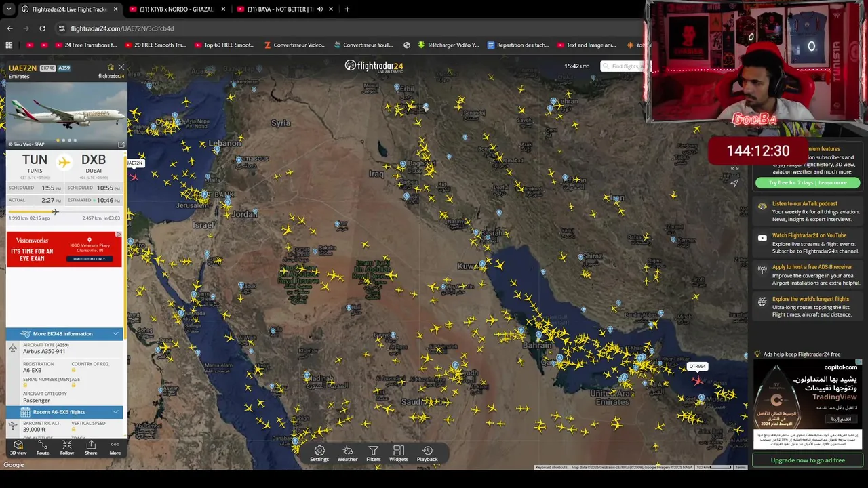
Task: Select the last photo carousel dot
Action: [75, 140]
